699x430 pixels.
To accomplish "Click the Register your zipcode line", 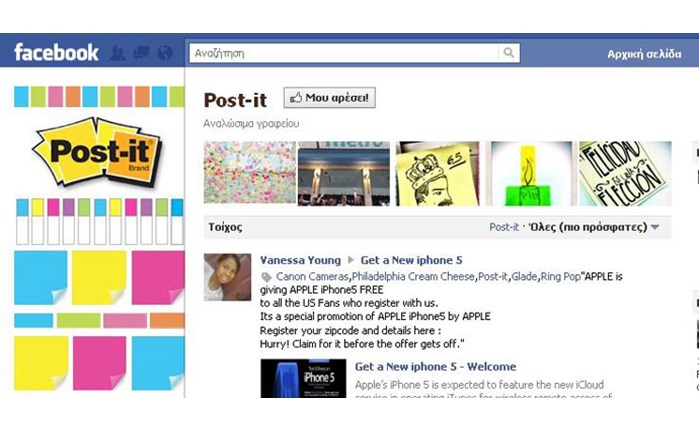I will [350, 331].
